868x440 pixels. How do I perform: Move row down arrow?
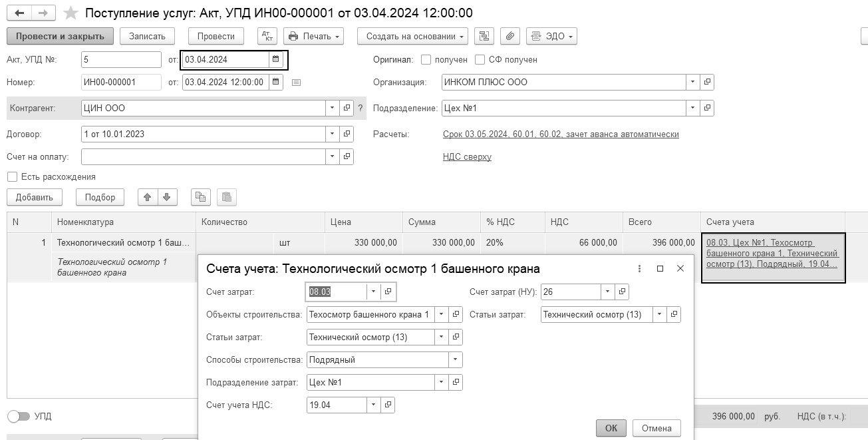pyautogui.click(x=166, y=197)
